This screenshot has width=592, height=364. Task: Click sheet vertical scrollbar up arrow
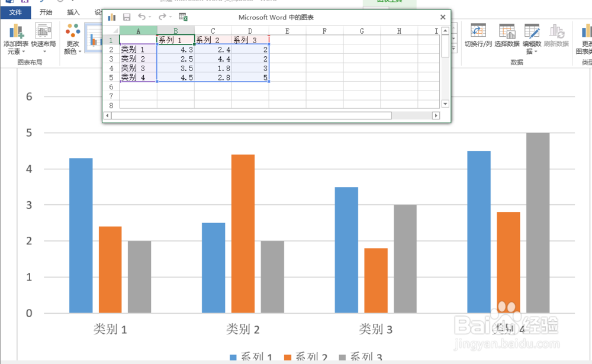[445, 31]
